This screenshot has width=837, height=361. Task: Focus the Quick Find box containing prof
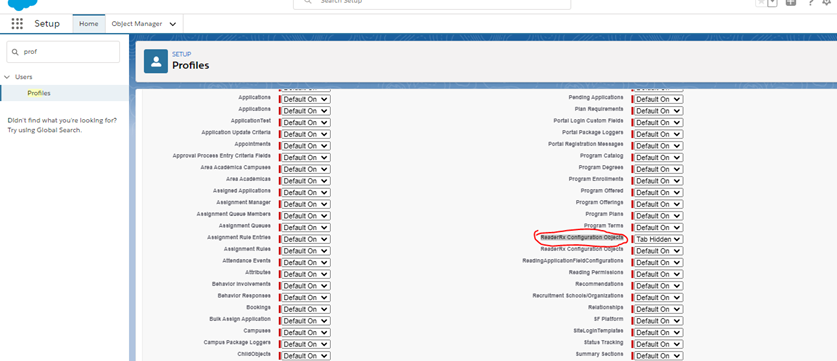pos(63,52)
